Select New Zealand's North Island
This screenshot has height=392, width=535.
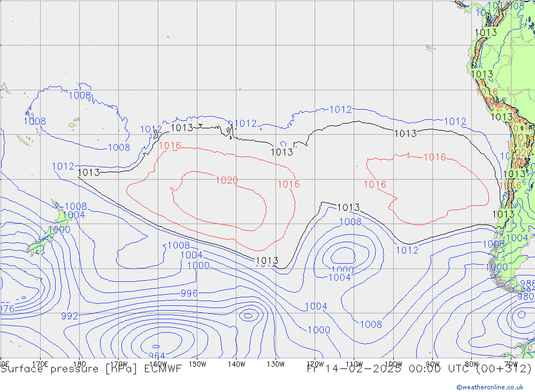tap(60, 216)
